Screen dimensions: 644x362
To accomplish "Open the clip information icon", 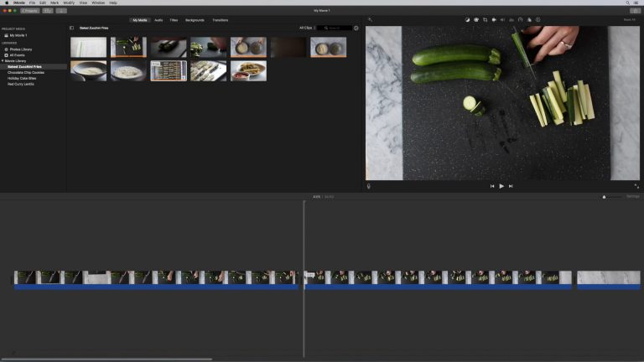I will click(x=538, y=19).
